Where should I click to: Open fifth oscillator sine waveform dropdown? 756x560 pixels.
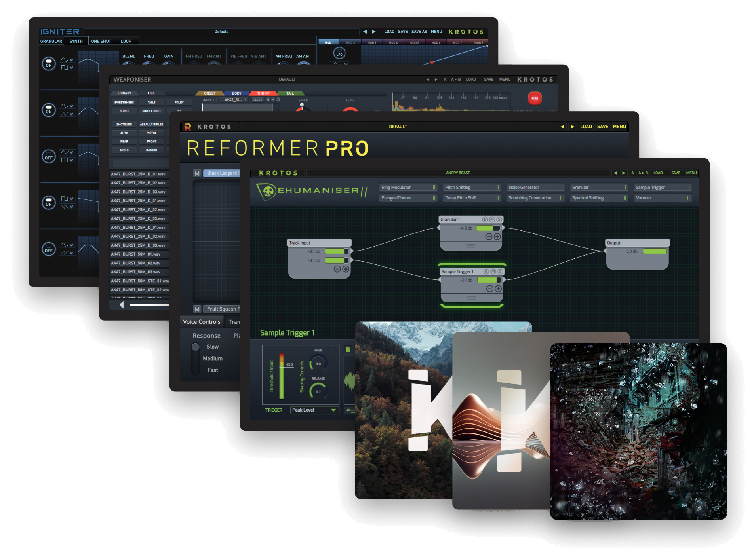click(x=67, y=245)
